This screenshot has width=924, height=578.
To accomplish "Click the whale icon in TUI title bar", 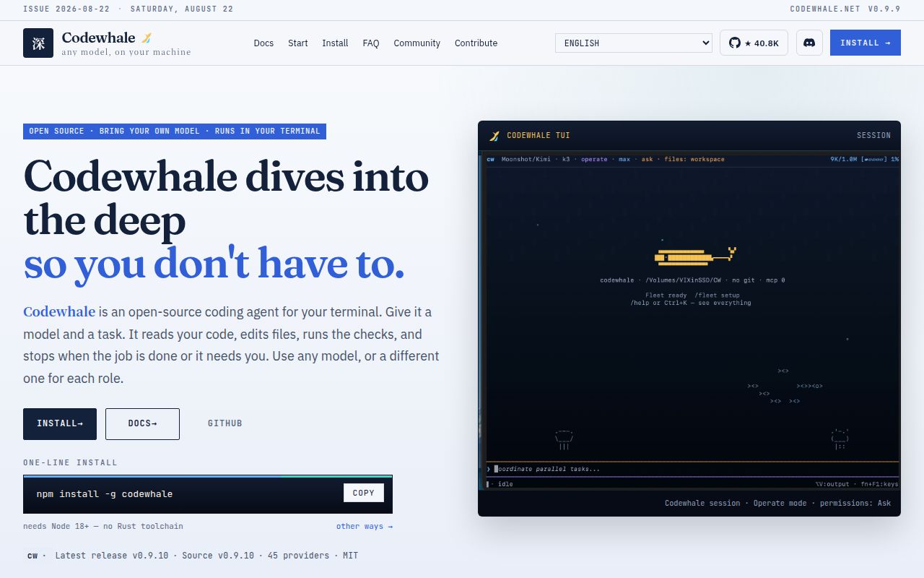I will pyautogui.click(x=494, y=136).
